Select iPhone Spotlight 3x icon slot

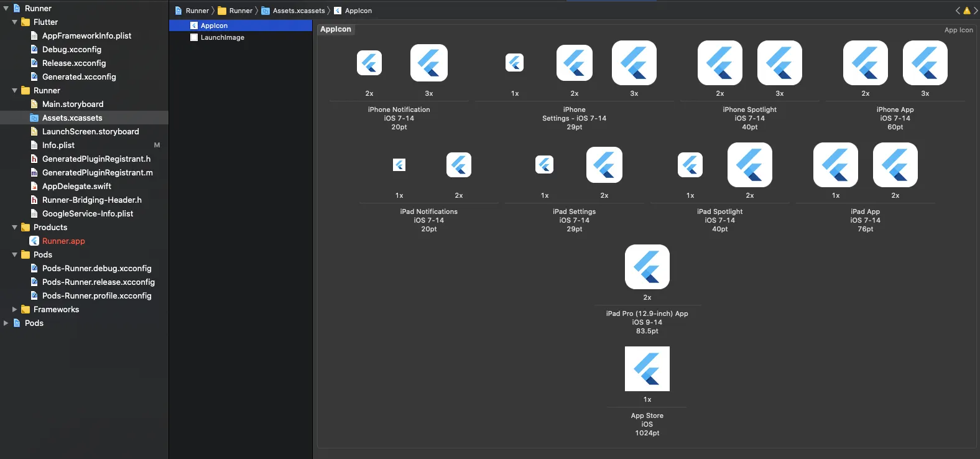pyautogui.click(x=780, y=63)
